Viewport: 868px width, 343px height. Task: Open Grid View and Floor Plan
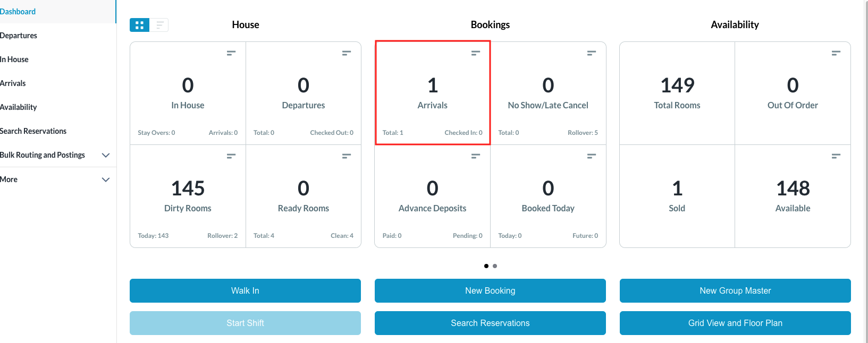pyautogui.click(x=735, y=323)
